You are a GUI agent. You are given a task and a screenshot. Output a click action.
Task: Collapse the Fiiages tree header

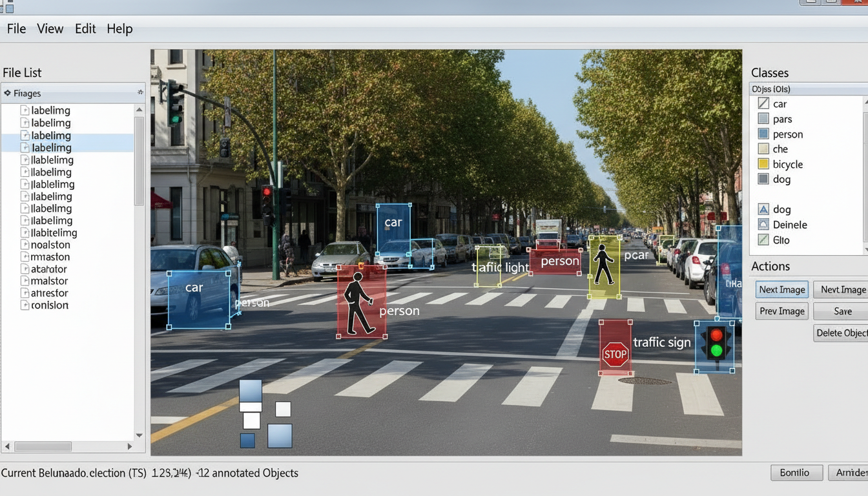coord(8,93)
